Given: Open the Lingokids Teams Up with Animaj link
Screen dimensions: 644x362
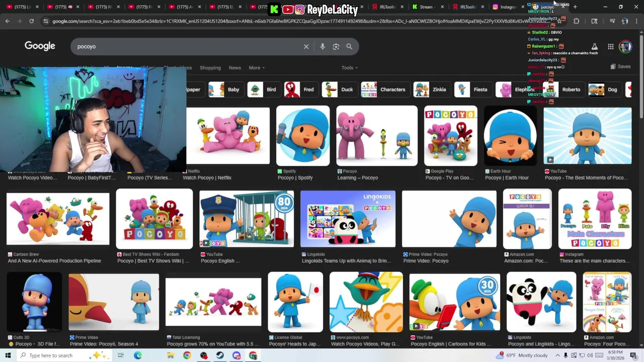Looking at the screenshot, I should [346, 261].
